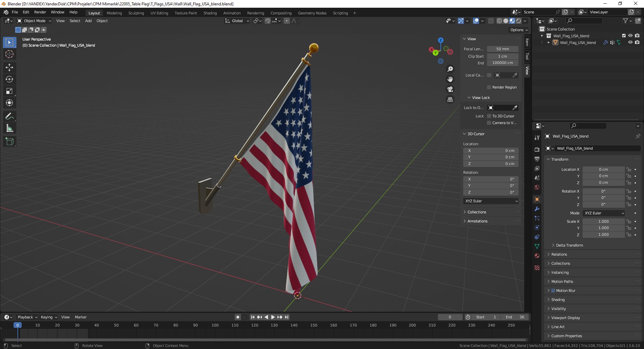Play the animation forward

pyautogui.click(x=273, y=317)
